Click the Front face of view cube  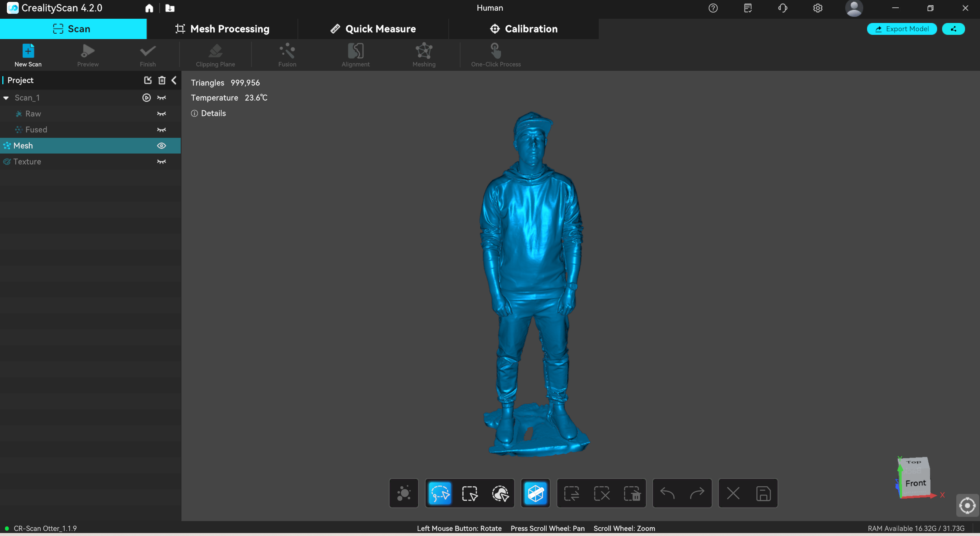click(x=915, y=483)
